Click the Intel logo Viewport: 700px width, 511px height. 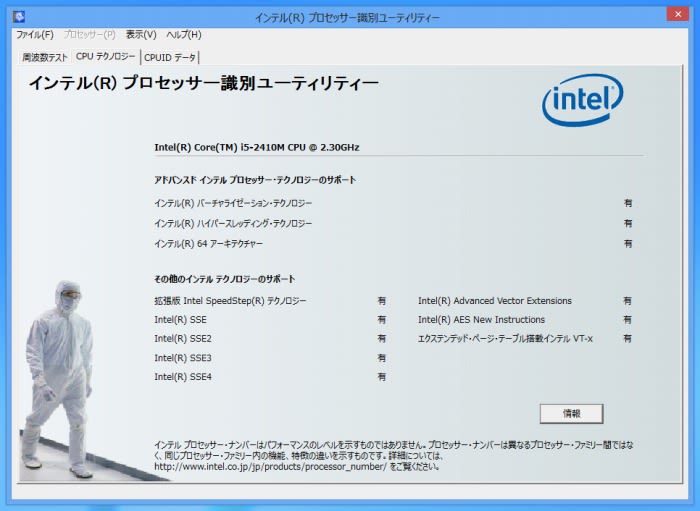tap(583, 101)
